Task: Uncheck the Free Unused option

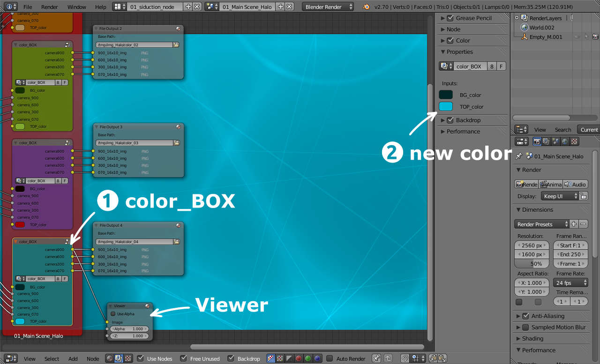Action: tap(183, 358)
